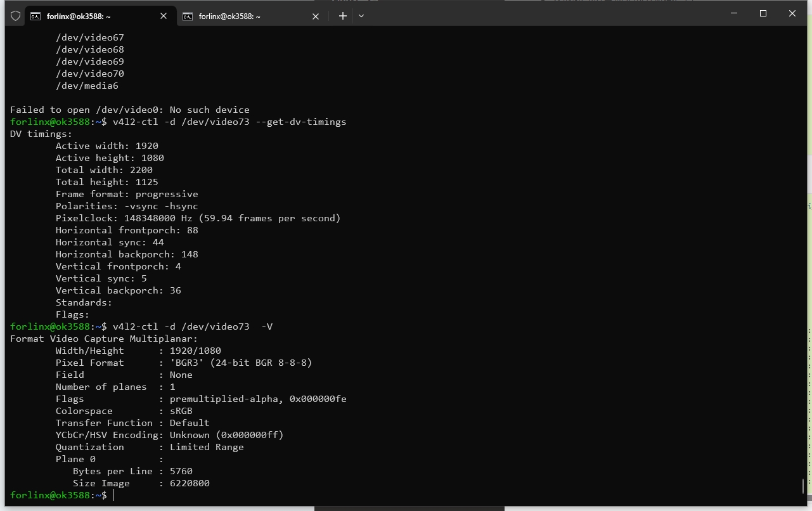This screenshot has width=812, height=511.
Task: Click the terminal's vertical scrollbar thumb
Action: pyautogui.click(x=803, y=486)
